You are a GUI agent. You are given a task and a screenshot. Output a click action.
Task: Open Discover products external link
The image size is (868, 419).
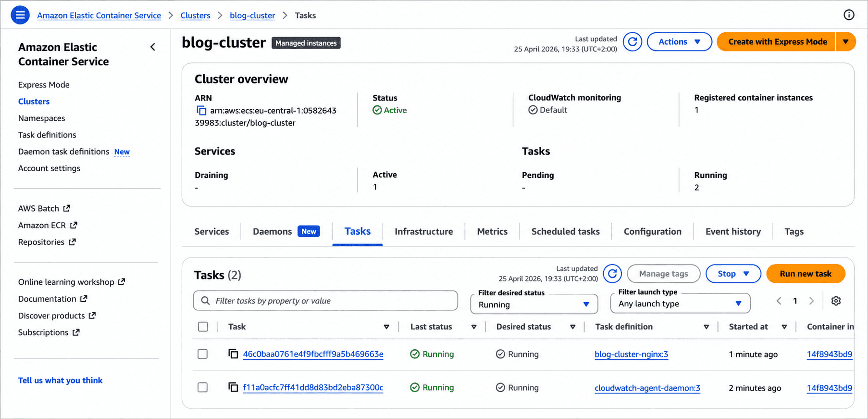57,316
